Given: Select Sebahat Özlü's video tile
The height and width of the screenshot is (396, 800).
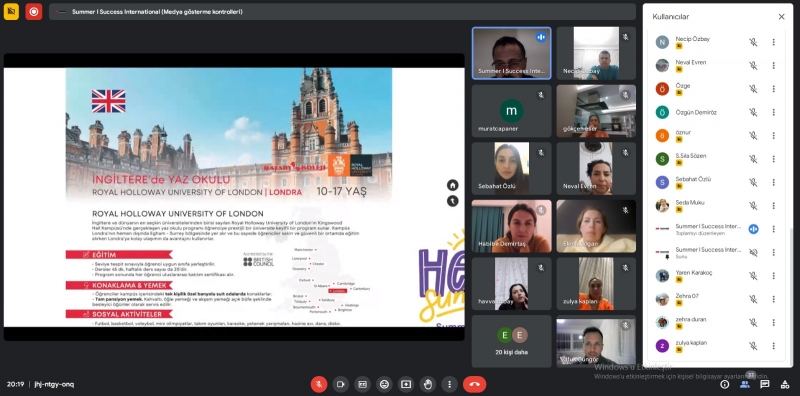Looking at the screenshot, I should tap(511, 168).
